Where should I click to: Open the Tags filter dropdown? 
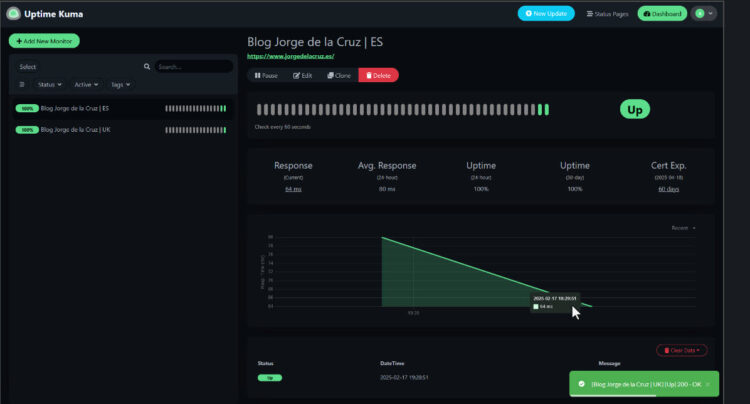click(120, 85)
